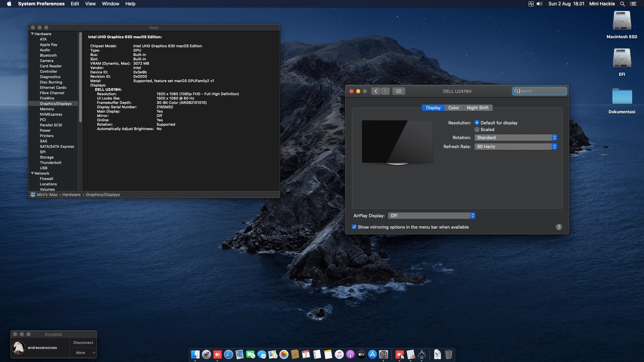Click the Show All grid button
The height and width of the screenshot is (362, 644).
(398, 91)
